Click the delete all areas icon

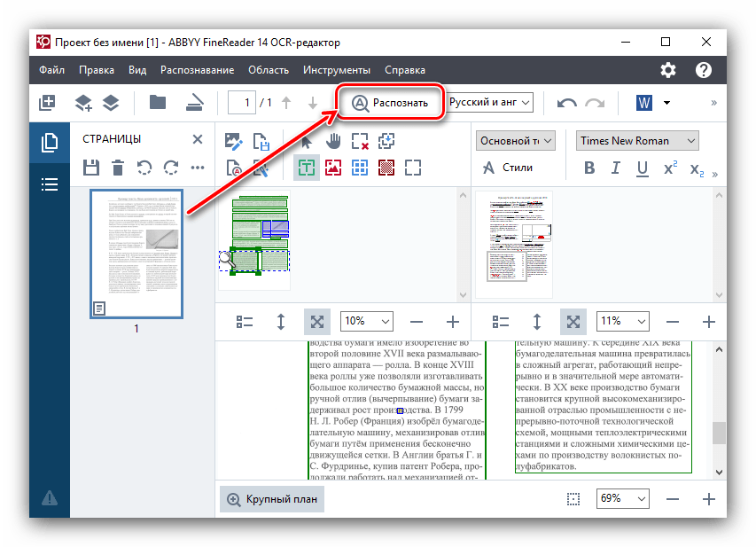pyautogui.click(x=360, y=141)
